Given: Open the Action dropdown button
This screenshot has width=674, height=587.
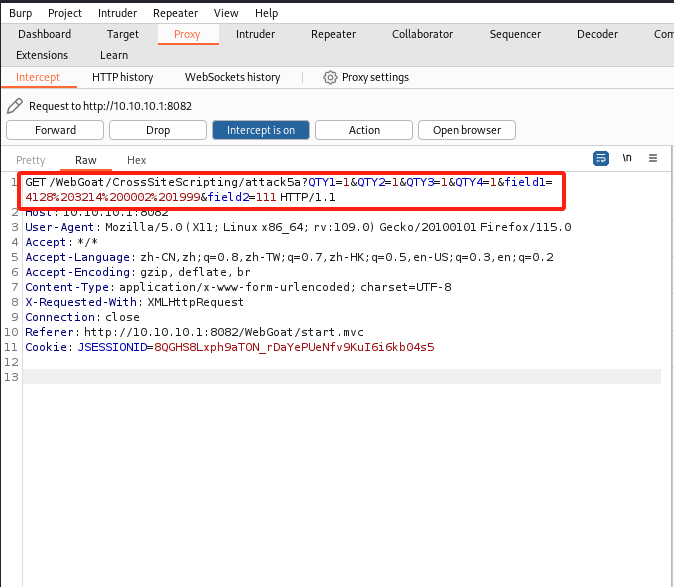Looking at the screenshot, I should pyautogui.click(x=364, y=130).
